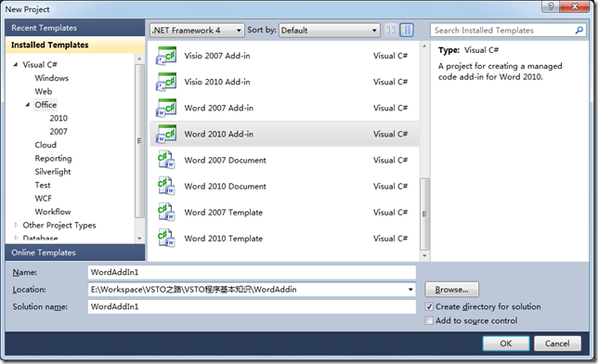Open the Location path dropdown arrow
This screenshot has width=598, height=364.
tap(410, 289)
